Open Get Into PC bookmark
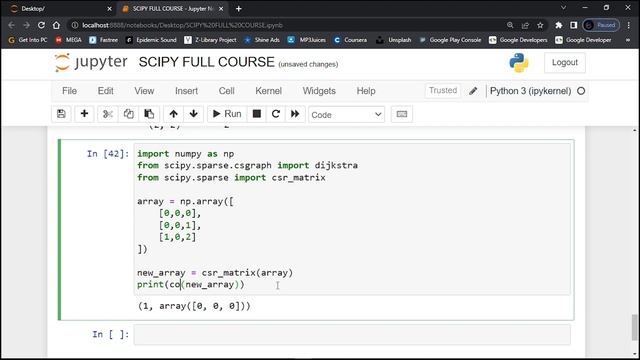The height and width of the screenshot is (360, 640). point(28,40)
